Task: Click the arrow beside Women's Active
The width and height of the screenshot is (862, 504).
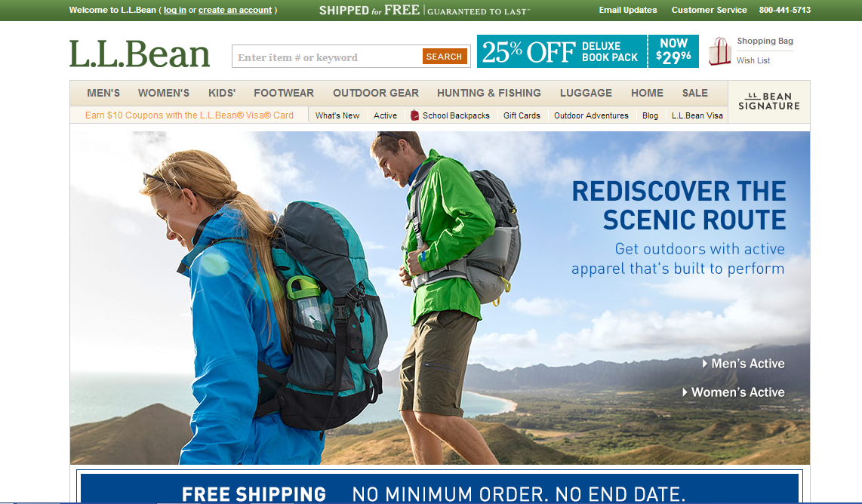Action: [x=685, y=392]
